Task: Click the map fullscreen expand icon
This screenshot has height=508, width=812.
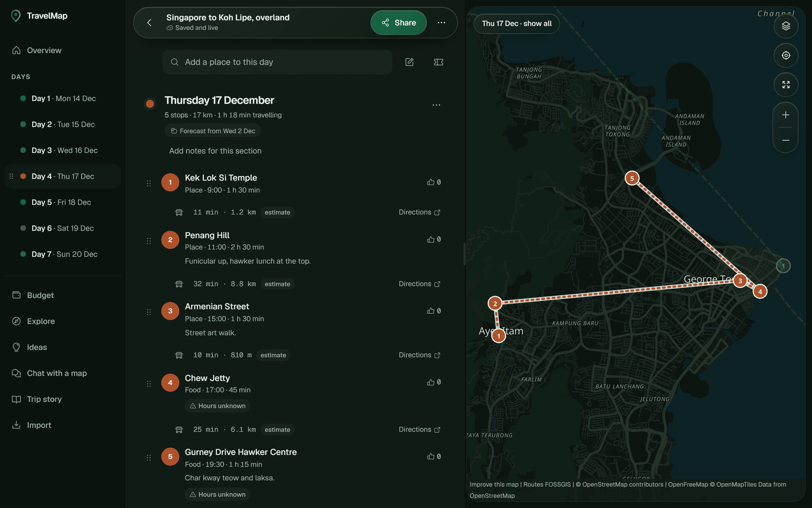Action: pyautogui.click(x=785, y=84)
